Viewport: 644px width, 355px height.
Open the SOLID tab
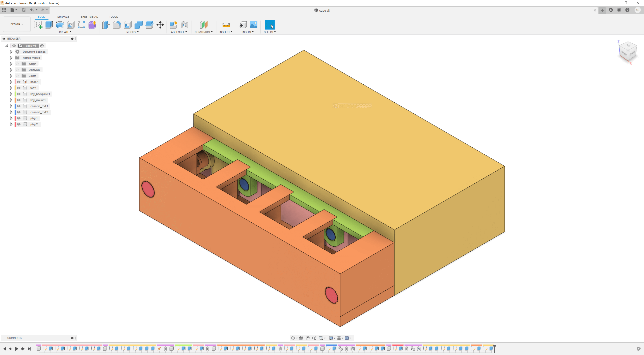coord(41,17)
